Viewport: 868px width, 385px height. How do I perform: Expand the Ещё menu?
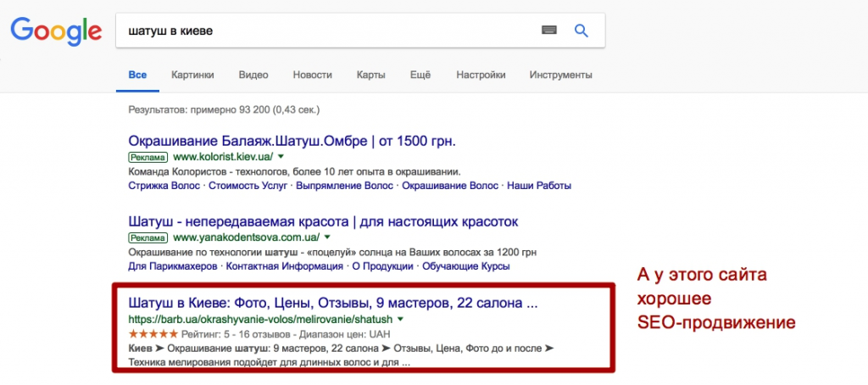coord(420,75)
